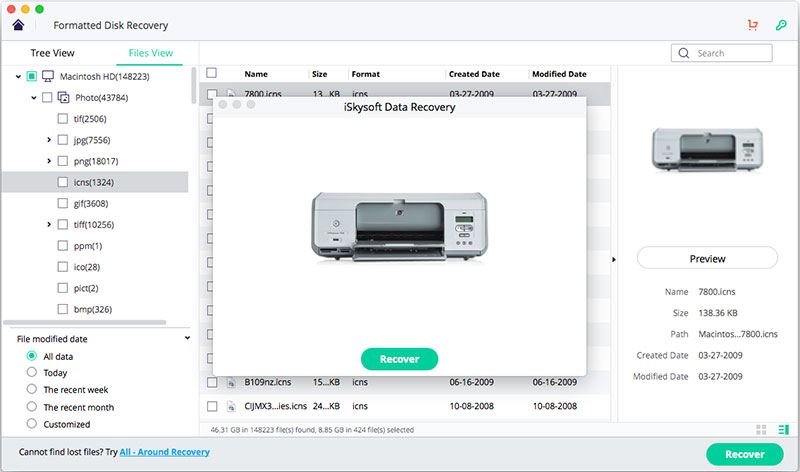
Task: Toggle the Macintosh HD checkbox
Action: [x=32, y=77]
